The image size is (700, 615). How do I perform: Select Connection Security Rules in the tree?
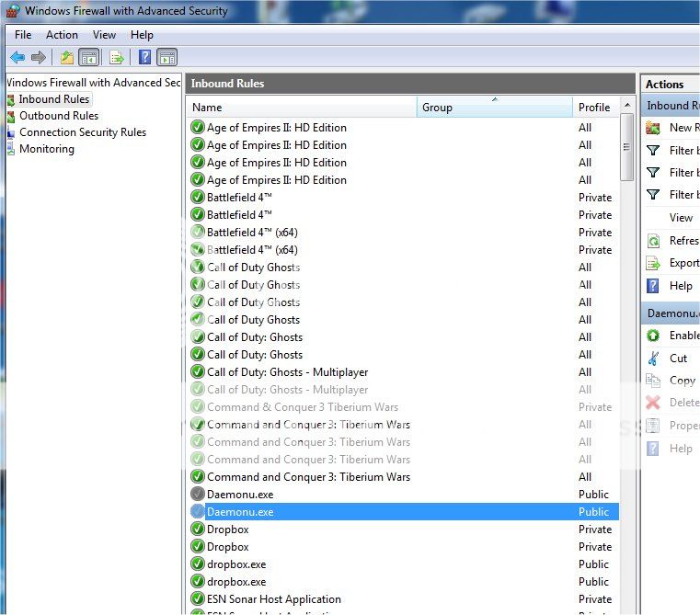83,132
